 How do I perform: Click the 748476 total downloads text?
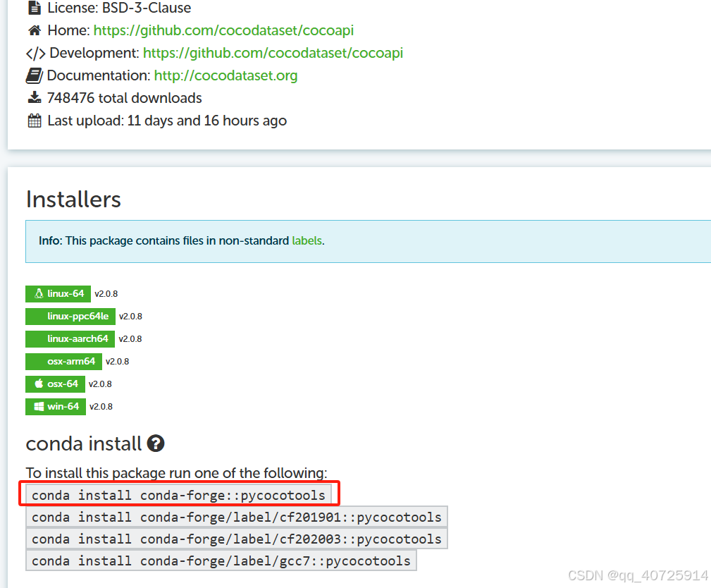point(125,98)
